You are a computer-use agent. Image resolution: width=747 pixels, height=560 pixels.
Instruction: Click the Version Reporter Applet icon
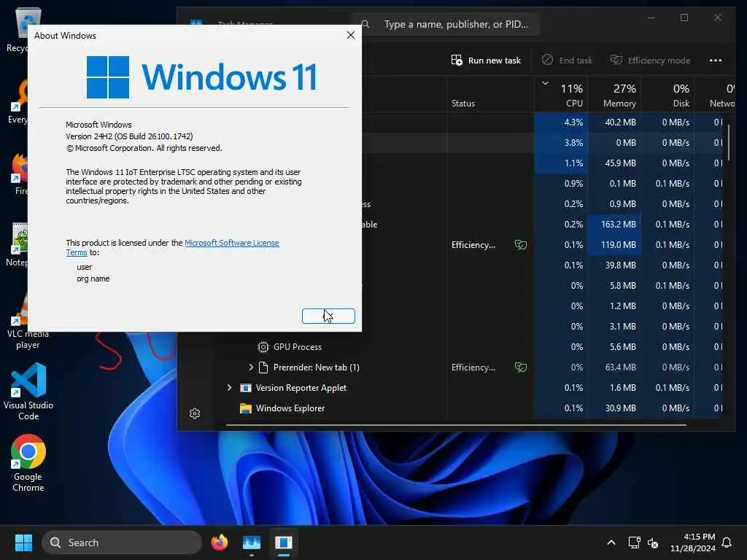point(245,388)
